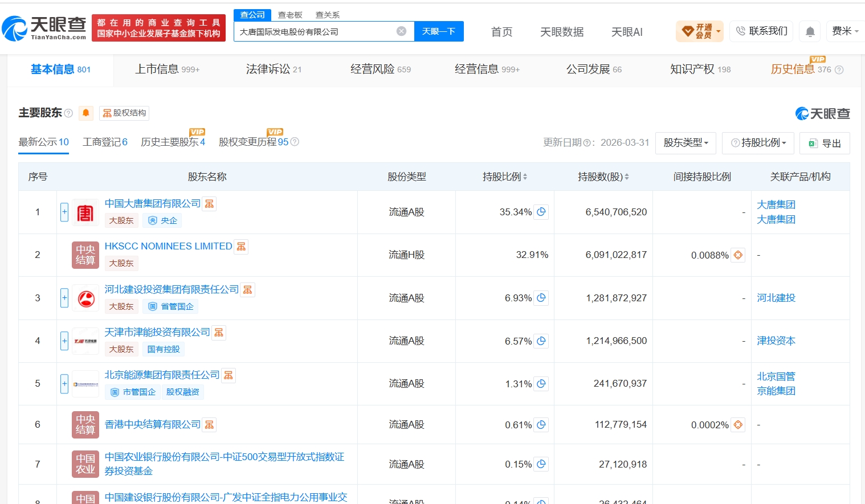Select 股权变更历程 95 sub-tab
This screenshot has height=504, width=865.
(x=254, y=142)
